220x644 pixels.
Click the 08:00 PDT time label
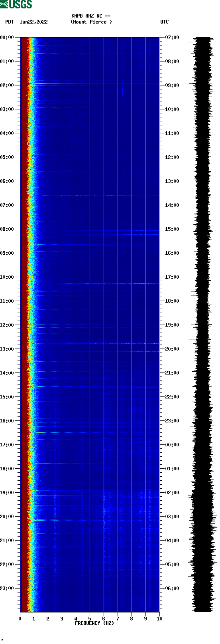pos(7,229)
